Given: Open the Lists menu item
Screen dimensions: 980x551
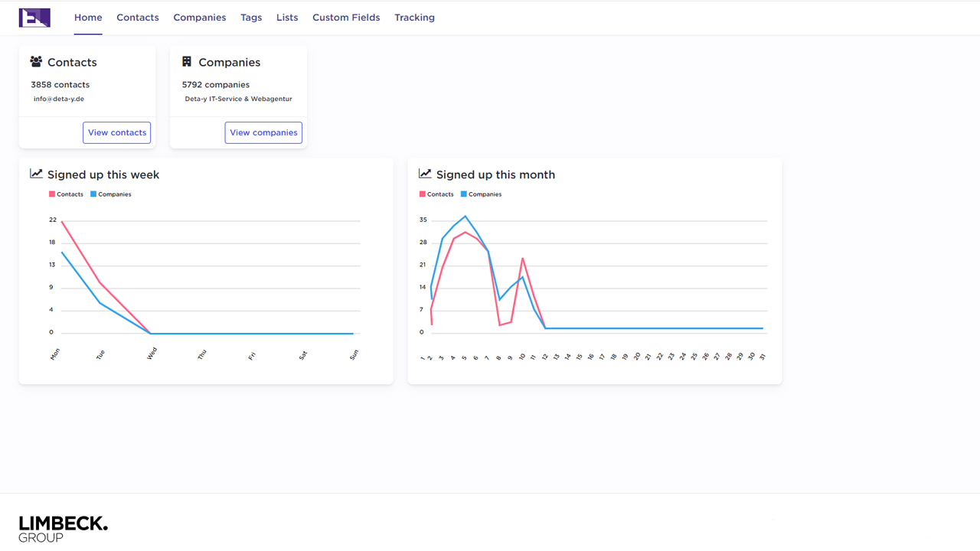Looking at the screenshot, I should point(287,18).
